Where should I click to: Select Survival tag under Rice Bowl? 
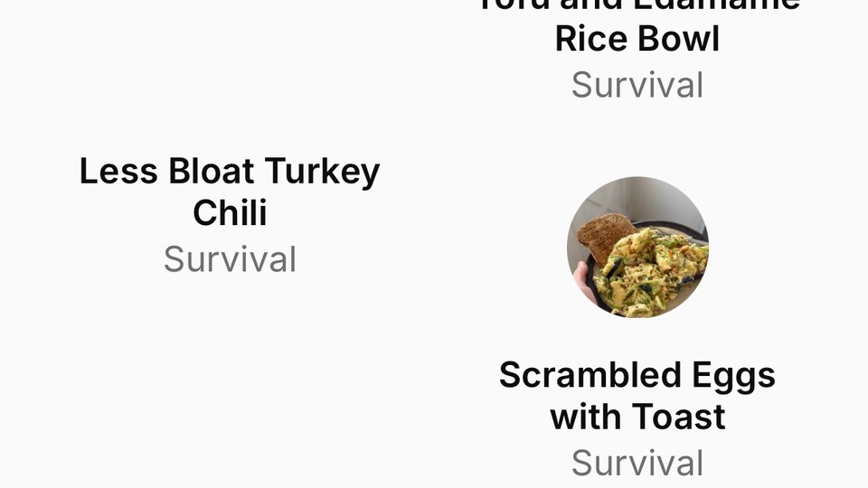pyautogui.click(x=637, y=85)
